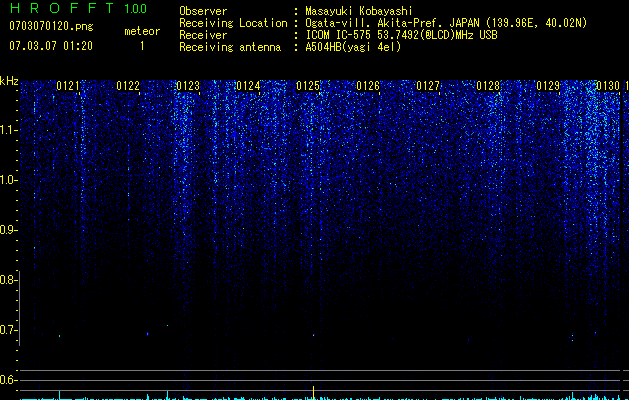Screen dimensions: 629x400
Task: Click the 0.7 kHz axis tick label
Action: (8, 330)
